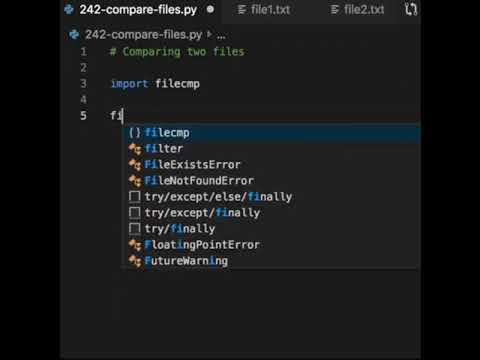
Task: Switch to the 242-compare-files.py tab
Action: (140, 10)
